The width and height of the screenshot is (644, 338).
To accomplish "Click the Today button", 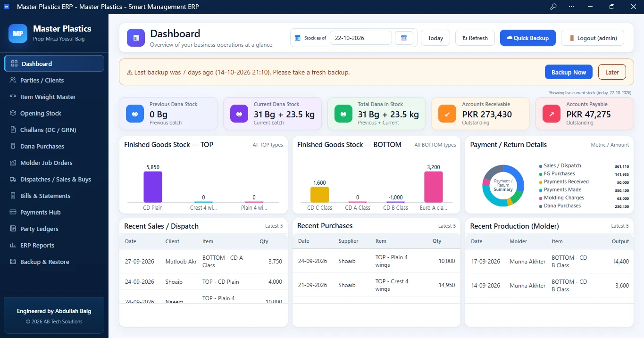I will click(435, 38).
